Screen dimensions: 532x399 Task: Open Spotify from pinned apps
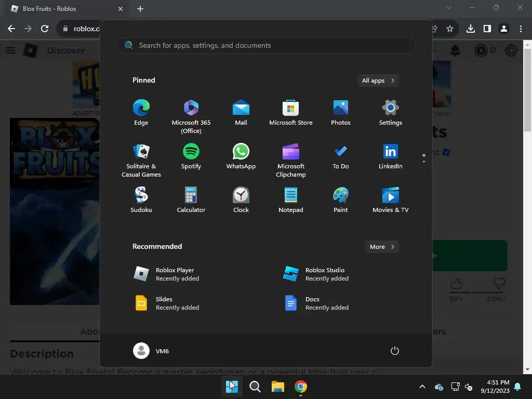191,157
